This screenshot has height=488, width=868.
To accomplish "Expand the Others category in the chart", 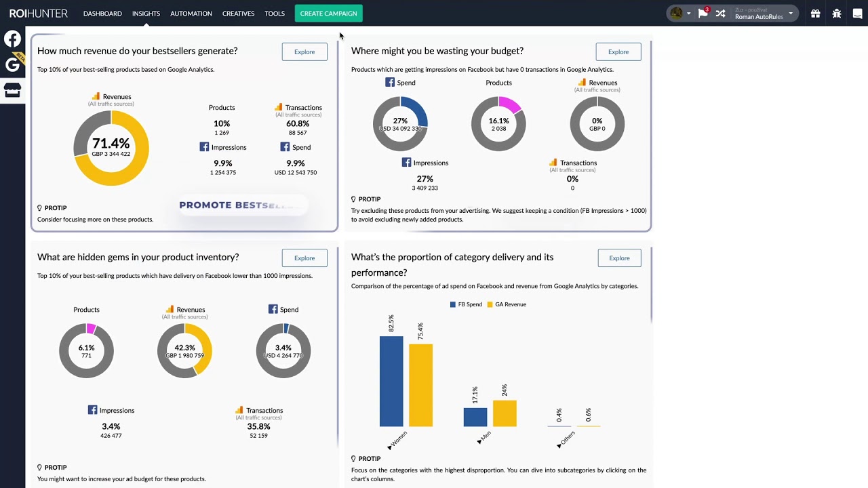I will coord(566,439).
